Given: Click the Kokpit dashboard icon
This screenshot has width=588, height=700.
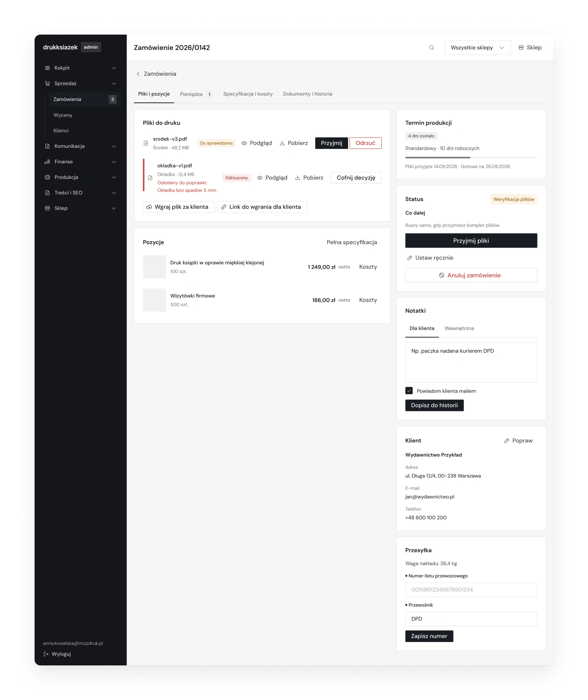Looking at the screenshot, I should [47, 68].
